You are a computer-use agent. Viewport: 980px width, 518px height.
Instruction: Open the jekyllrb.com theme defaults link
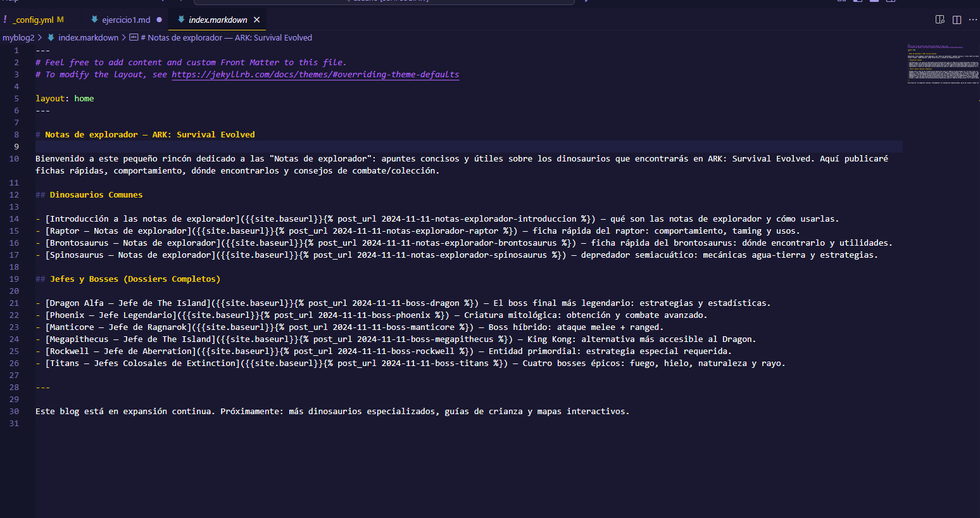tap(315, 75)
